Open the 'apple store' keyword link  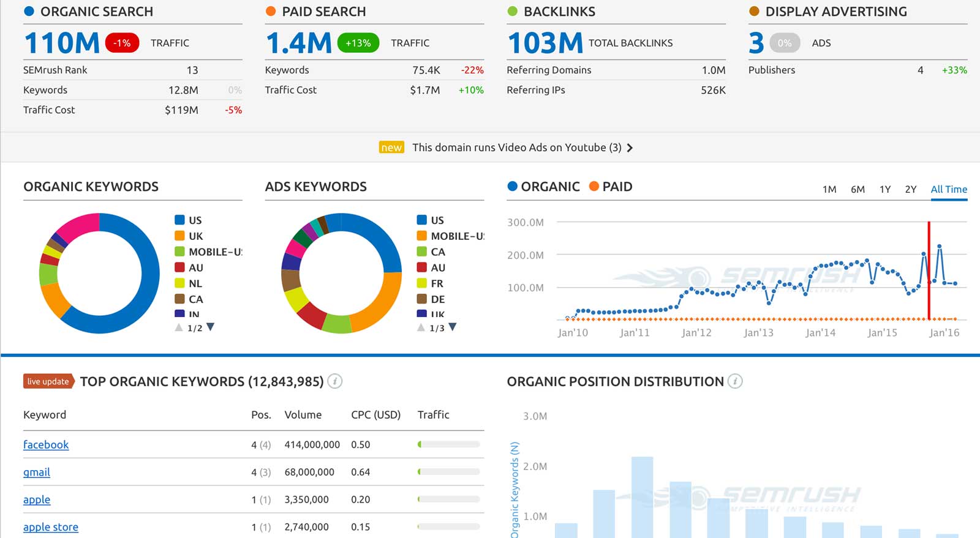(x=51, y=527)
